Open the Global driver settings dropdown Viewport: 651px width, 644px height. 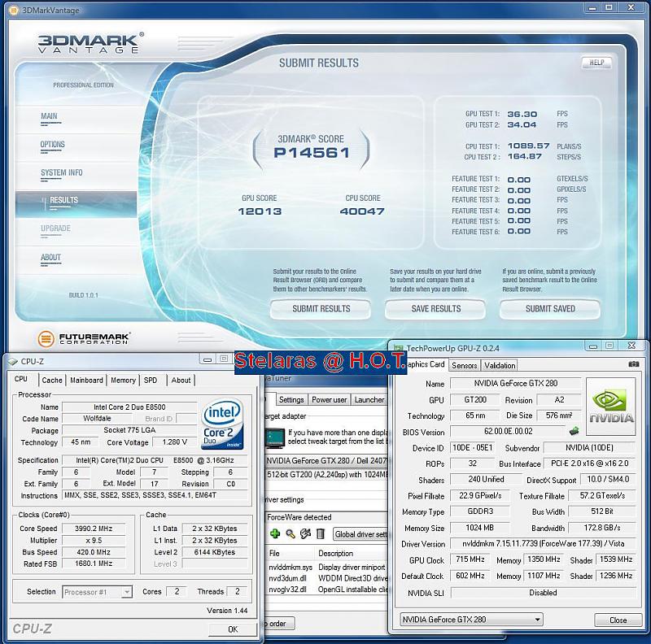coord(360,534)
